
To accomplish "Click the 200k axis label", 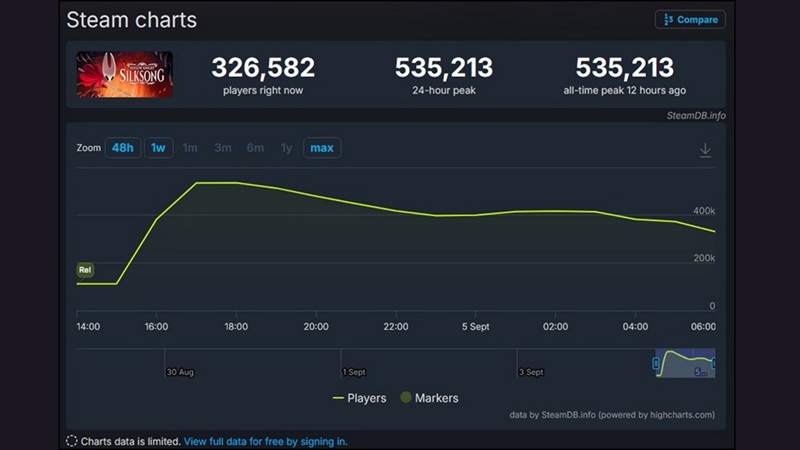I will 704,258.
